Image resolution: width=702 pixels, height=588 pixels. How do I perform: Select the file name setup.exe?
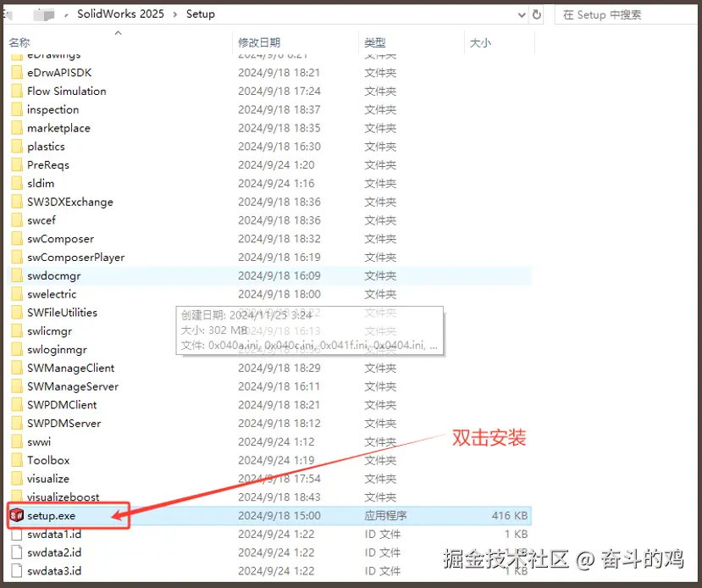click(51, 515)
